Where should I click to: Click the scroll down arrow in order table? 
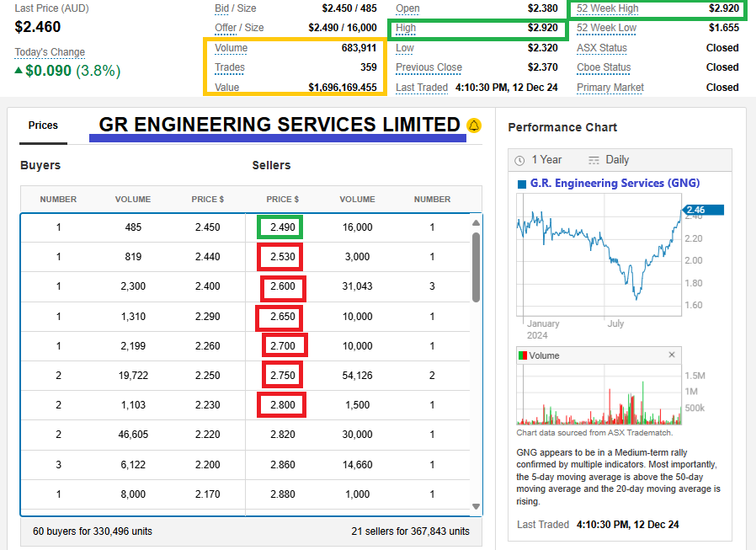[x=476, y=506]
